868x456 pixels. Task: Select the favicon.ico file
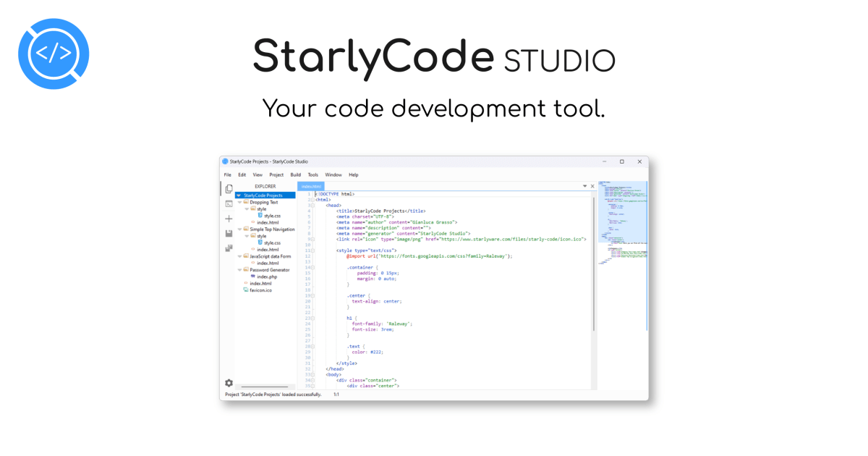click(260, 290)
